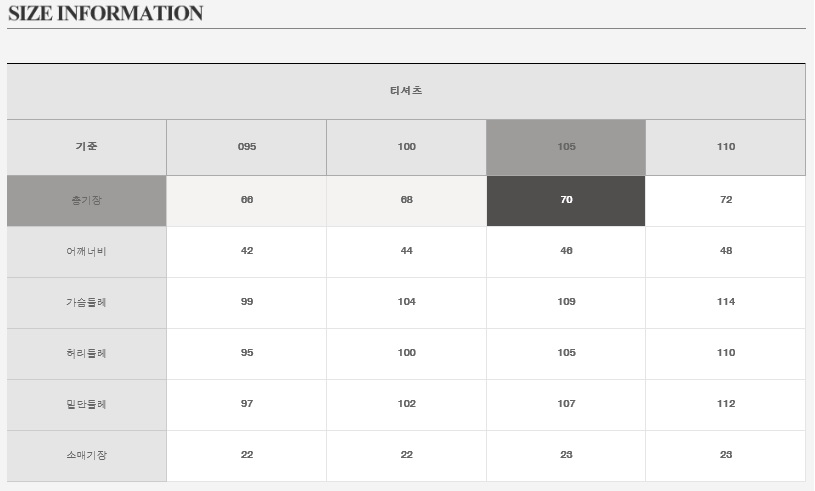Viewport: 815px width, 491px height.
Task: Click the 어깨너비 value 48 cell
Action: pos(726,251)
